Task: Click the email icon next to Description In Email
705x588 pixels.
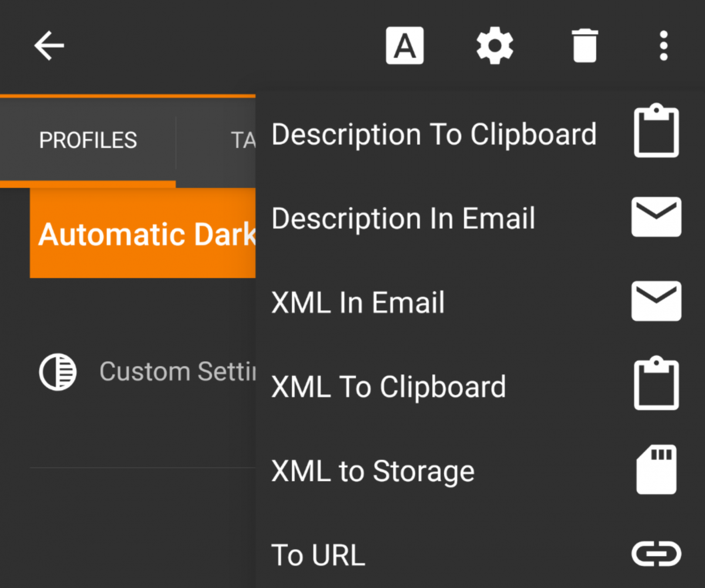Action: [x=656, y=216]
